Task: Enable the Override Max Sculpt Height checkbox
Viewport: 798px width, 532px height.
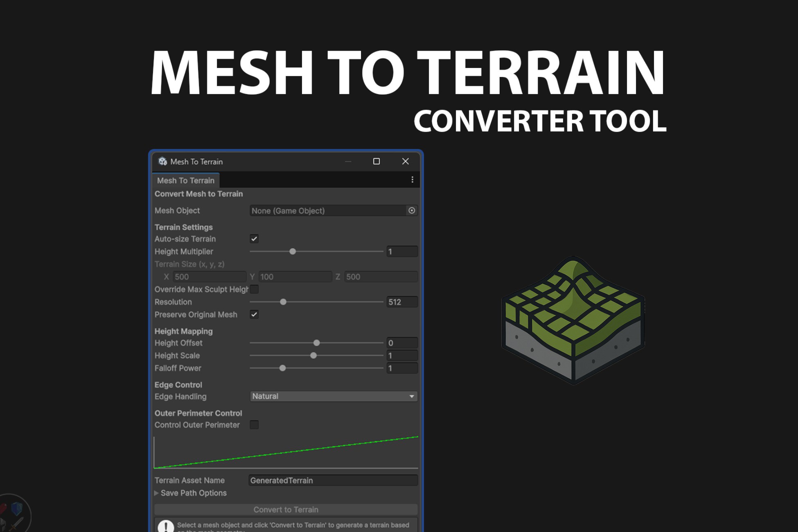Action: (x=254, y=289)
